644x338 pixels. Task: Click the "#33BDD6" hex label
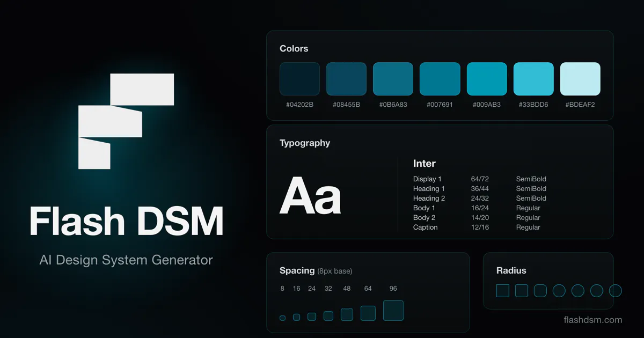pos(533,105)
